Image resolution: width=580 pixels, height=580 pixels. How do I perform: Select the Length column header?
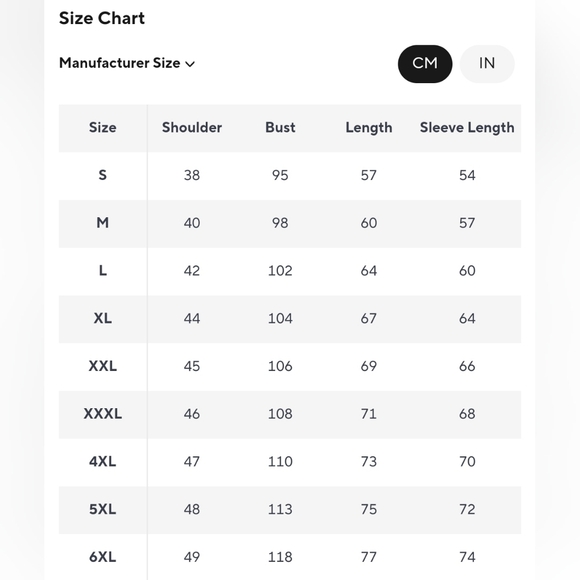369,128
